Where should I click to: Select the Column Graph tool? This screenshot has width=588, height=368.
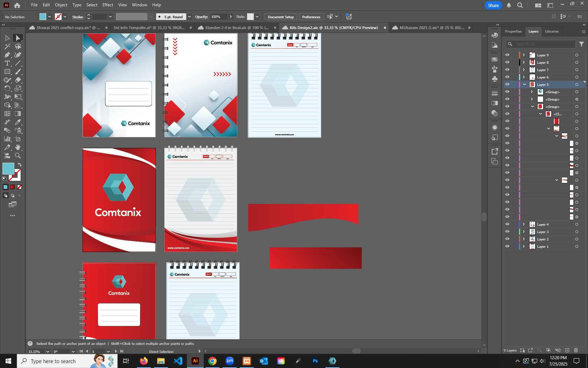coord(7,139)
